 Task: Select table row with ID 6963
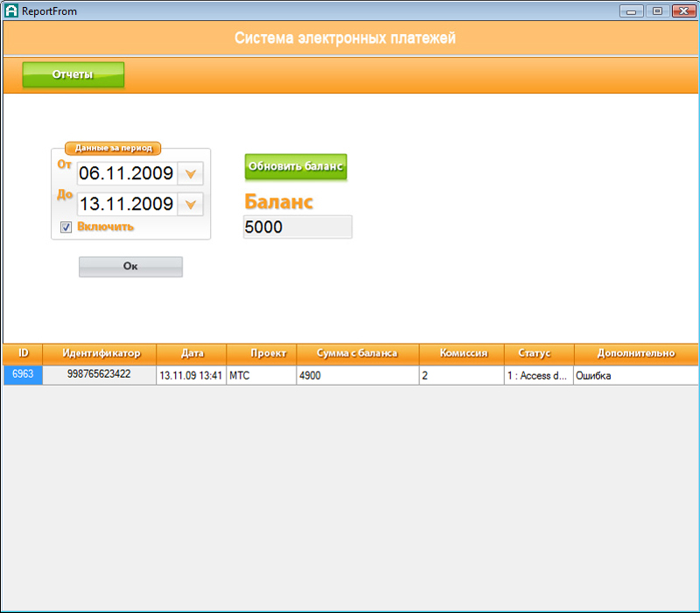(x=23, y=374)
